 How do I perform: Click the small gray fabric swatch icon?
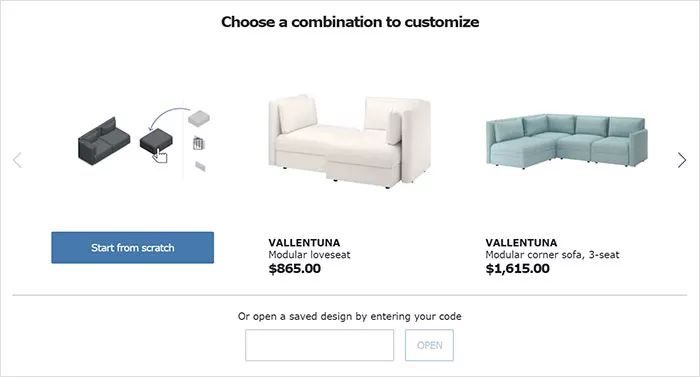[200, 167]
